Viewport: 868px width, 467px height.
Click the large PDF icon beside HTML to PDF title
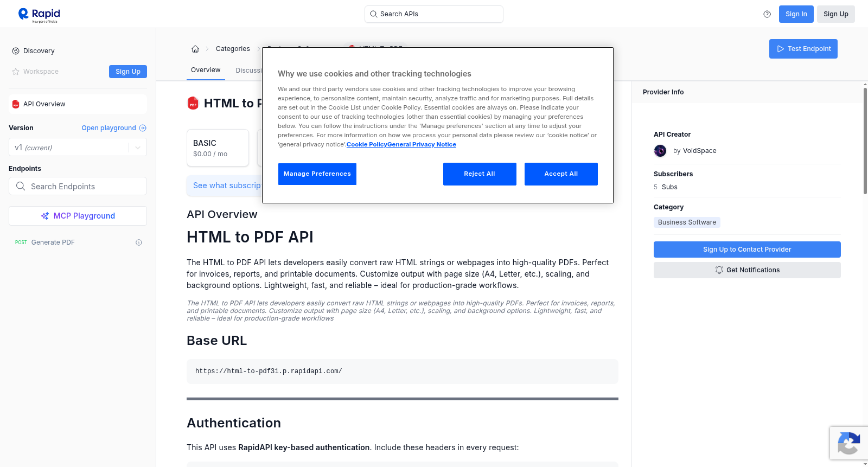[x=193, y=103]
